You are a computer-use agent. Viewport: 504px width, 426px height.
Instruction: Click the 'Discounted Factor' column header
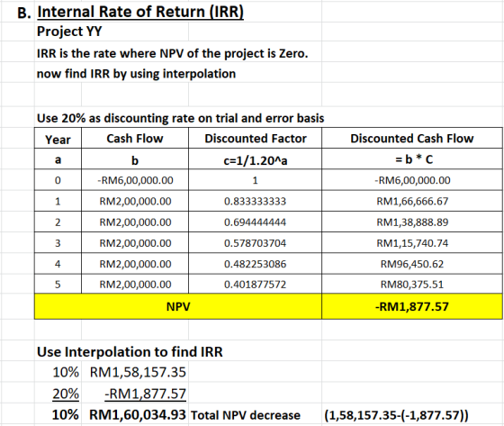click(x=256, y=139)
